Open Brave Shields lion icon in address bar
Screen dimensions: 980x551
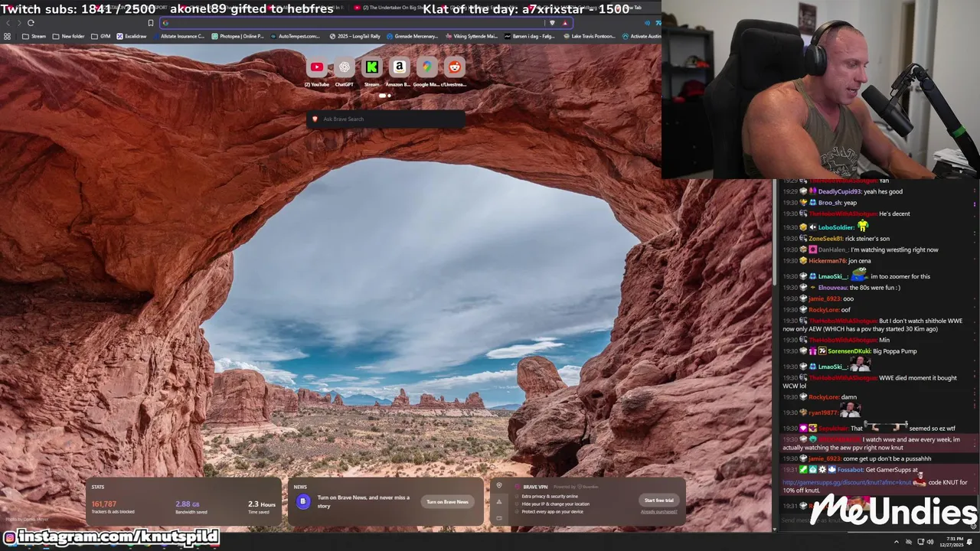(x=552, y=23)
